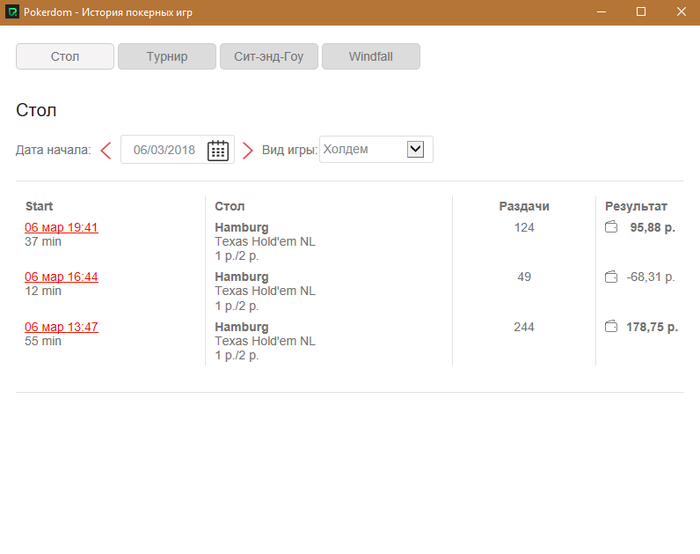Screen dimensions: 700x554
Task: Click the 55 min duration text
Action: pyautogui.click(x=43, y=341)
